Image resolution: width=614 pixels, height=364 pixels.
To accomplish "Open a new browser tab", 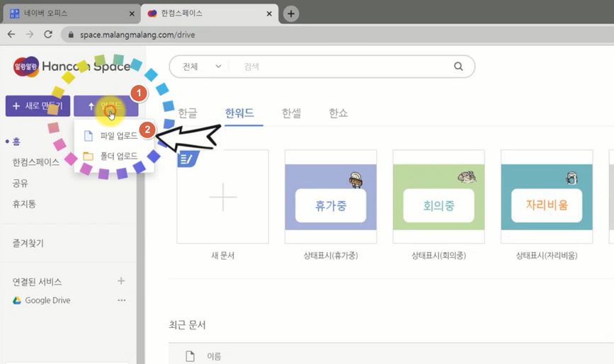I will tap(291, 13).
